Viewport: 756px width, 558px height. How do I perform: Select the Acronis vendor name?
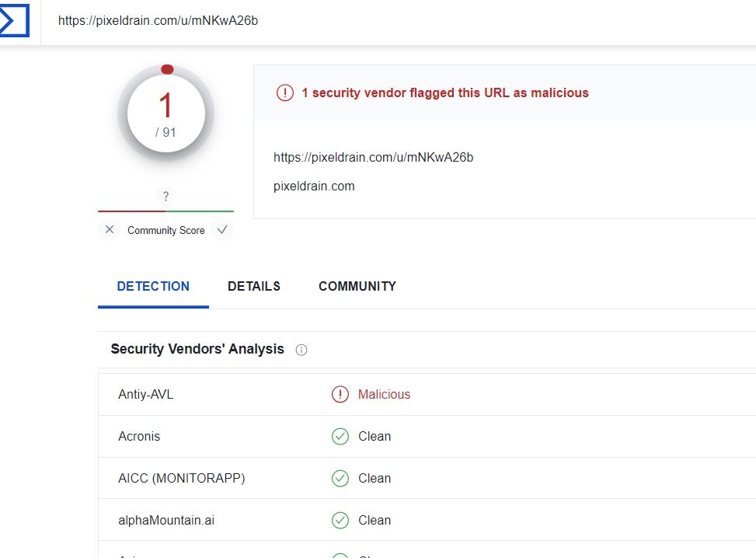(x=139, y=437)
